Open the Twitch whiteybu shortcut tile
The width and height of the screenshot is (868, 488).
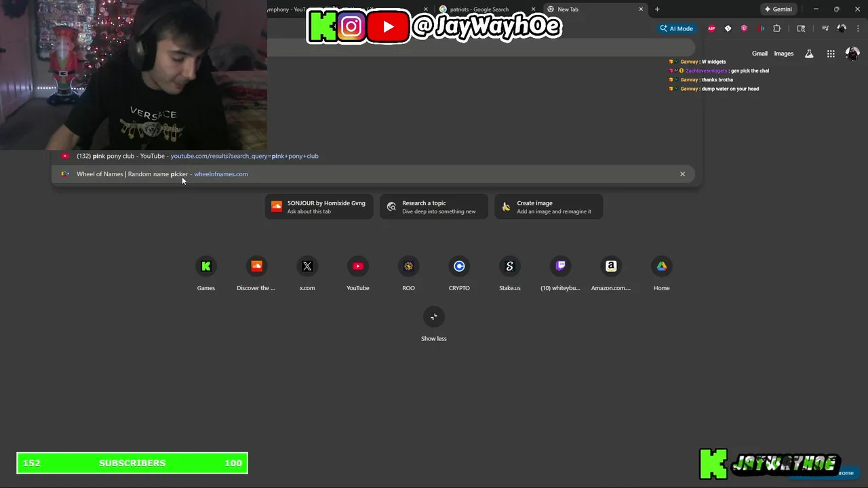560,274
